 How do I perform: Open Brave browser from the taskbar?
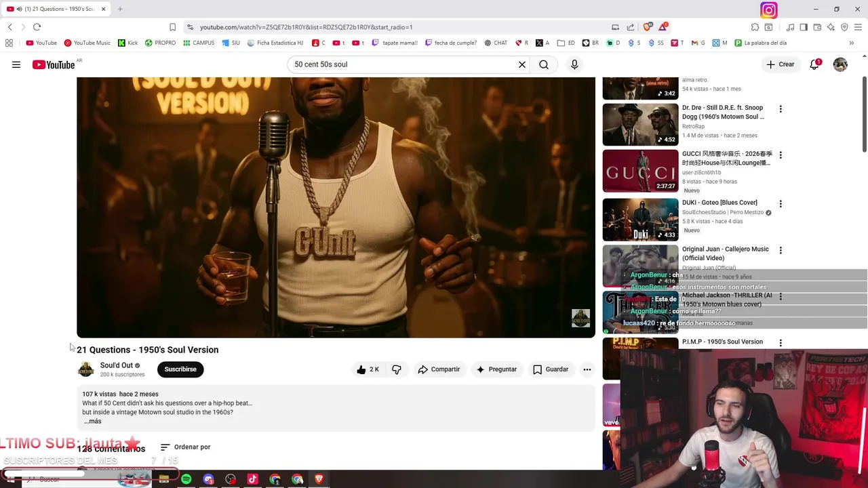(319, 479)
